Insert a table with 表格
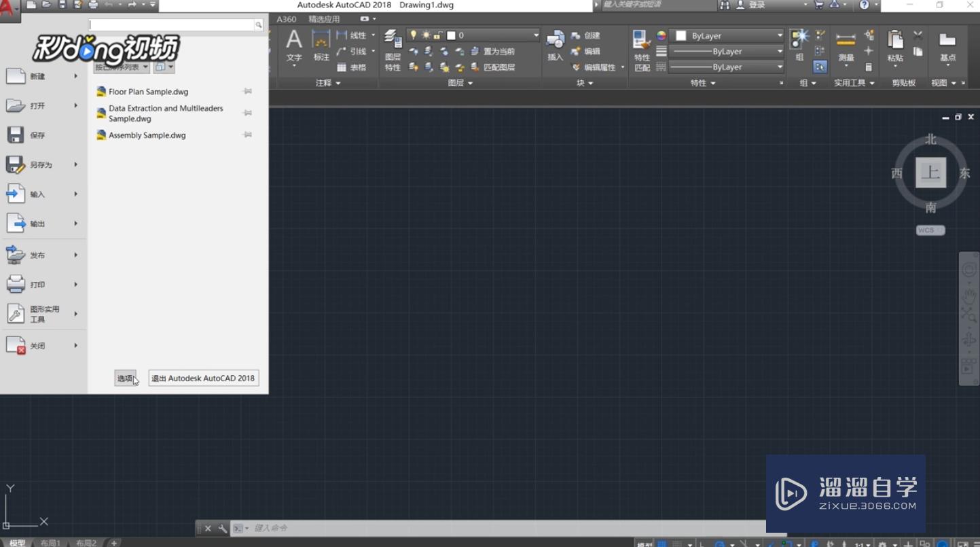980x547 pixels. coord(352,67)
